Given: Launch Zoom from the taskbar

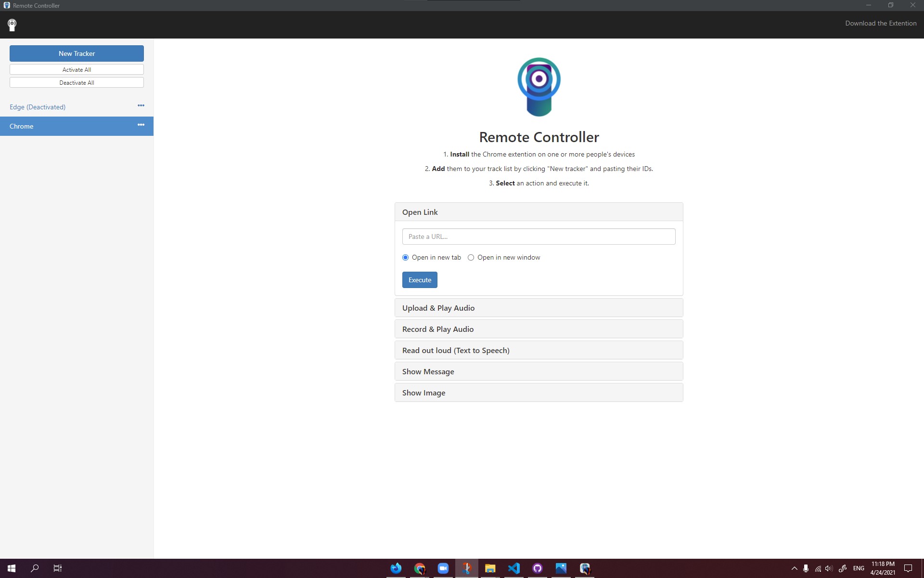Looking at the screenshot, I should pos(443,568).
